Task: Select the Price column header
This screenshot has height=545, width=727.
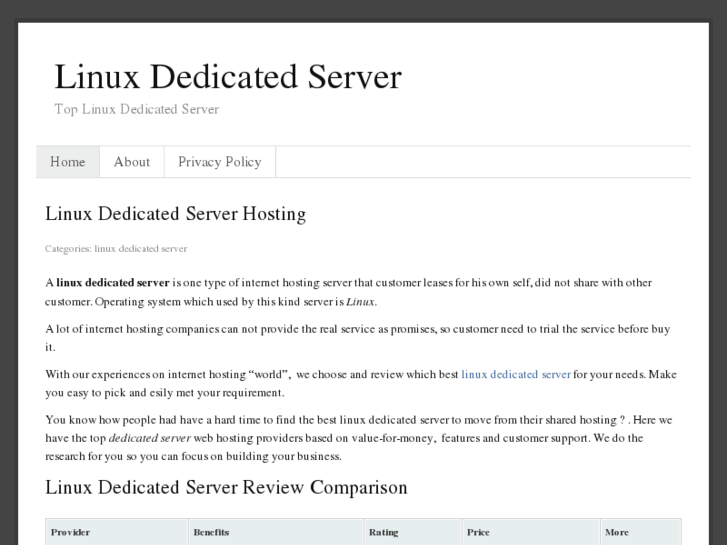Action: [x=531, y=532]
